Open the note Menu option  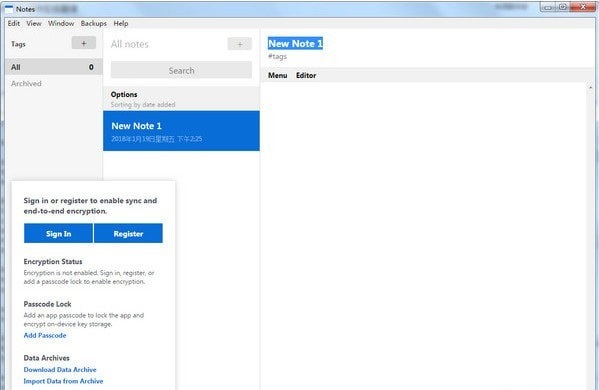pyautogui.click(x=278, y=75)
